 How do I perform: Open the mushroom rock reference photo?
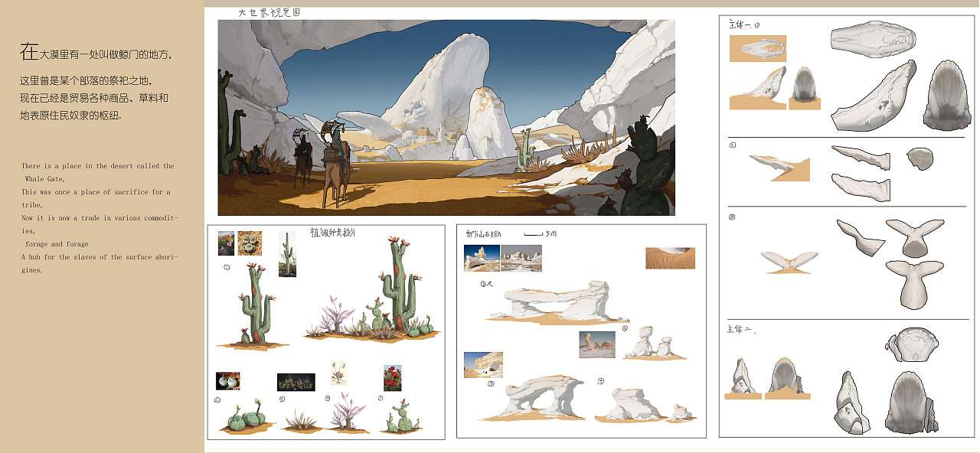coord(597,344)
